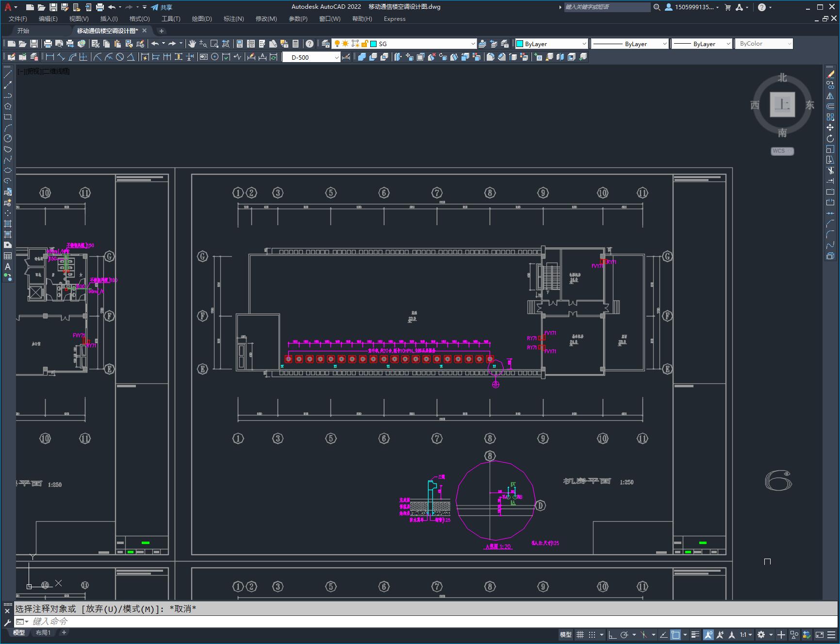840x644 pixels.
Task: Select the Angular dimension tool
Action: click(x=131, y=57)
